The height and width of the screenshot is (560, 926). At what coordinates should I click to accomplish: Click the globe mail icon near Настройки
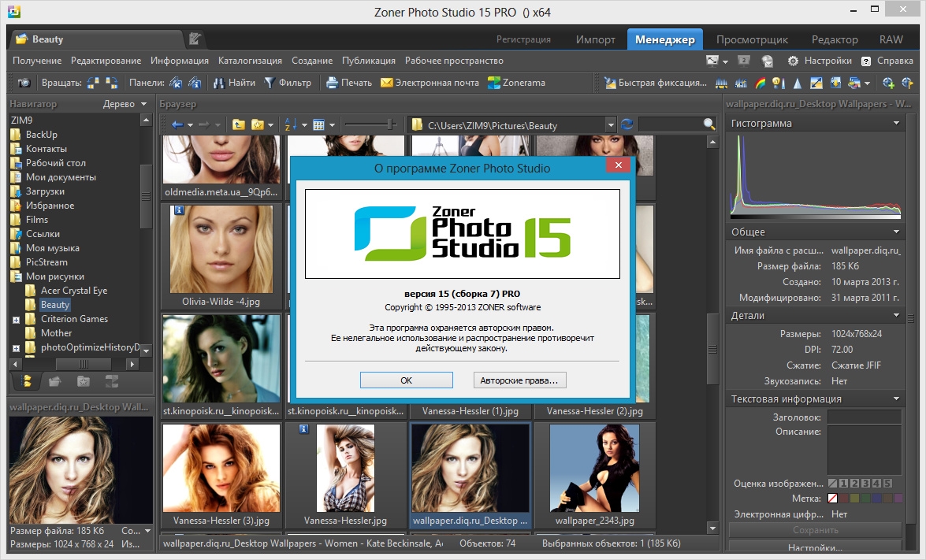click(x=767, y=61)
